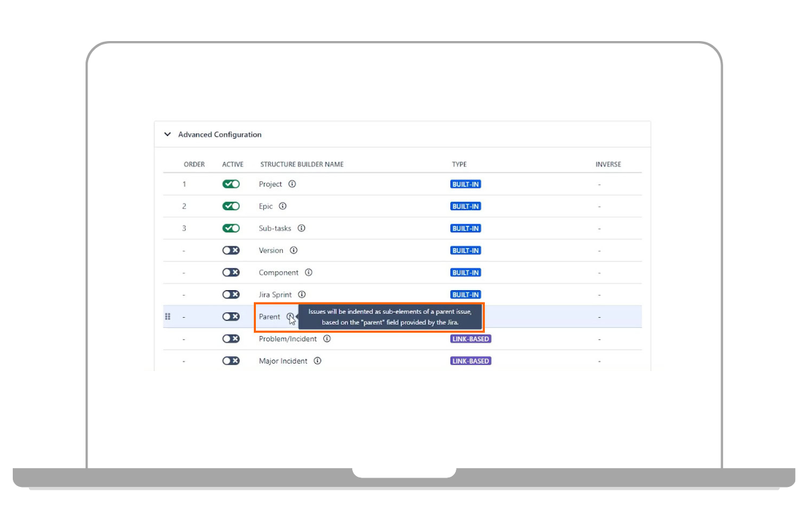Collapse the Advanced Configuration section
The width and height of the screenshot is (808, 532).
coord(168,135)
